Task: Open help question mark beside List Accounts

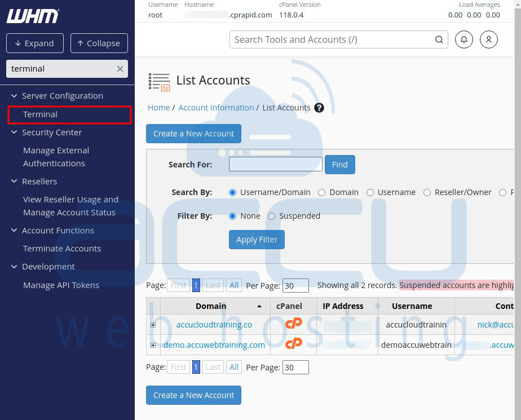Action: pos(319,108)
